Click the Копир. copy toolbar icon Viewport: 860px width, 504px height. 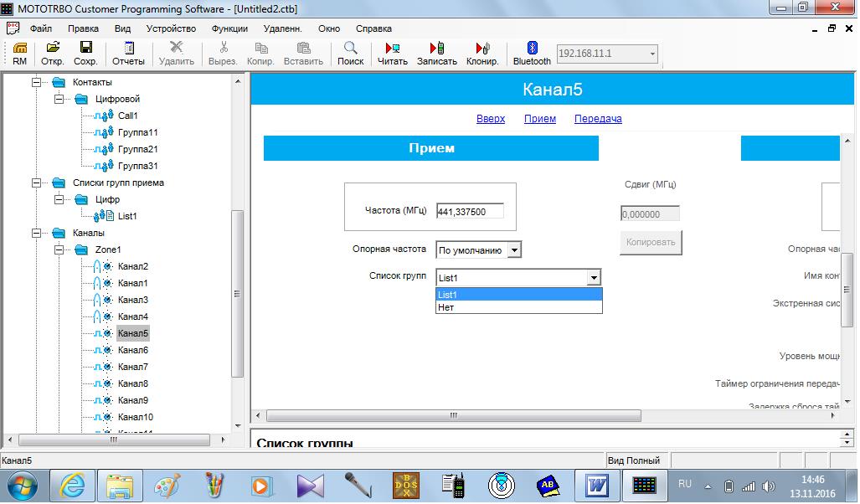tap(260, 54)
